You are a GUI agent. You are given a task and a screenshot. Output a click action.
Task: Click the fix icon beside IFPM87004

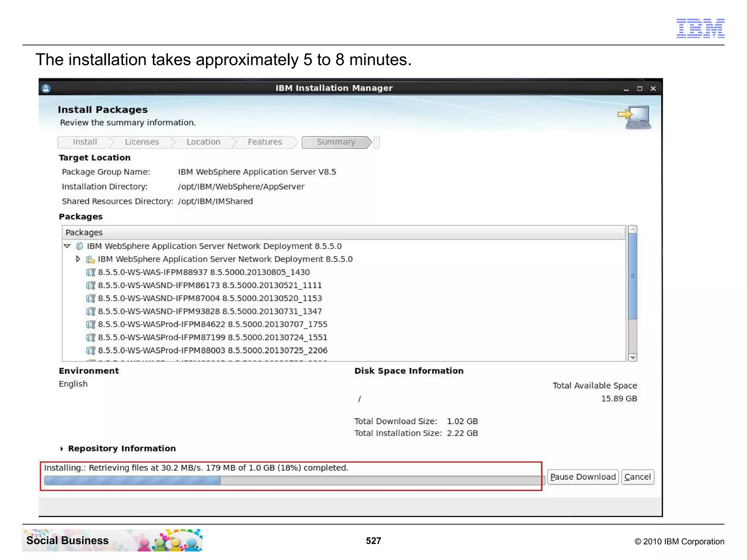point(90,299)
